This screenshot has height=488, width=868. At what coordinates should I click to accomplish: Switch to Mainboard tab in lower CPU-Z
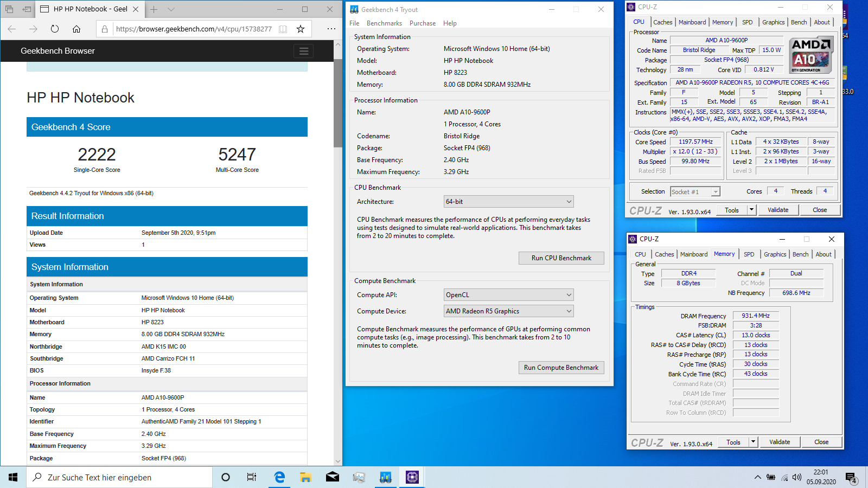[x=694, y=254]
